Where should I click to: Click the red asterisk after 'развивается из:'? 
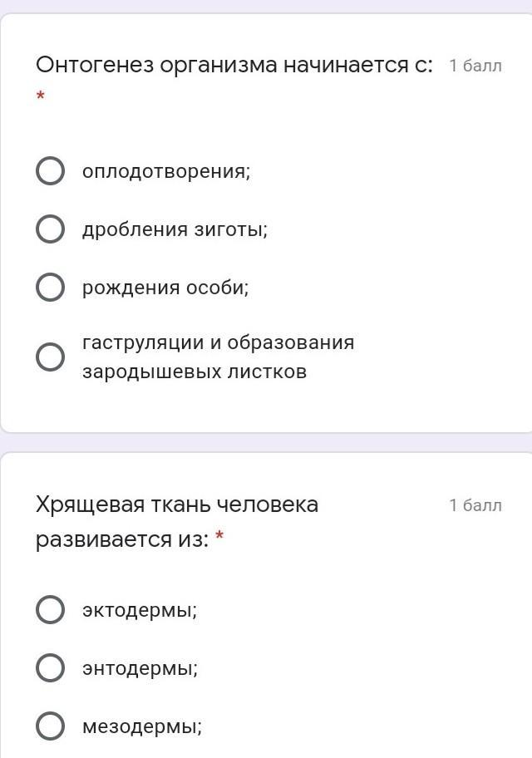[219, 538]
